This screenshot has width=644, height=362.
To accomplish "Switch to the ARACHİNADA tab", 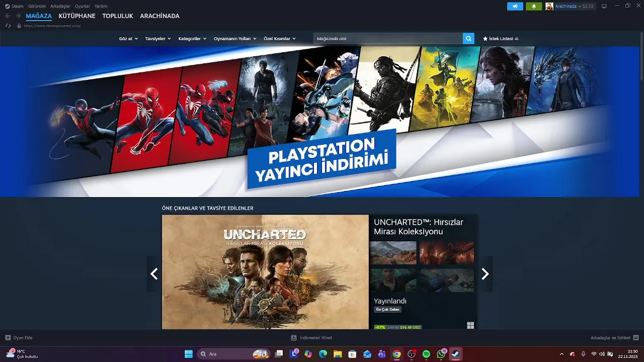I will (159, 16).
